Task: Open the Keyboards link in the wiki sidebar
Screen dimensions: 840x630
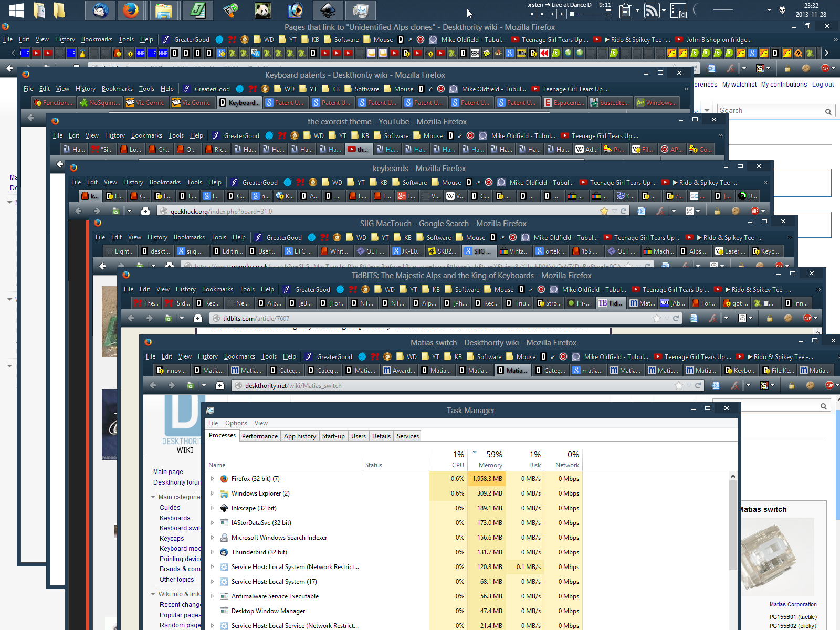Action: [x=174, y=518]
